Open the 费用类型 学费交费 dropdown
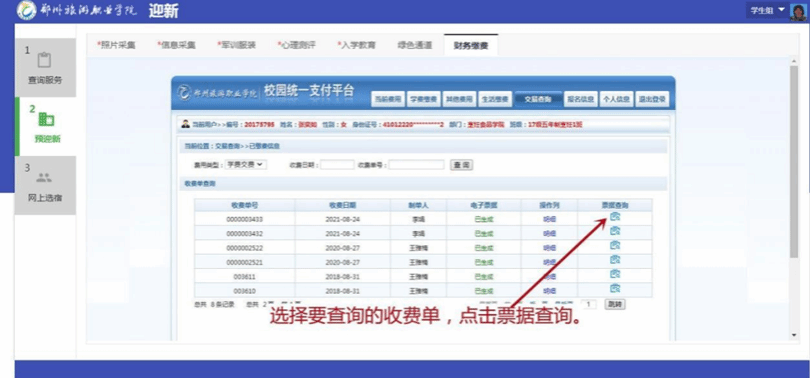 246,165
